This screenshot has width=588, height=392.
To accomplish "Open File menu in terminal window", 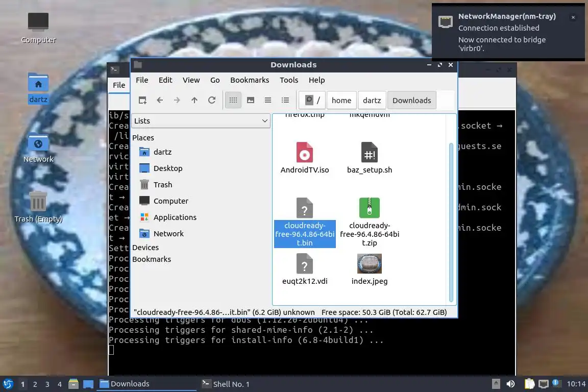I will [x=119, y=85].
